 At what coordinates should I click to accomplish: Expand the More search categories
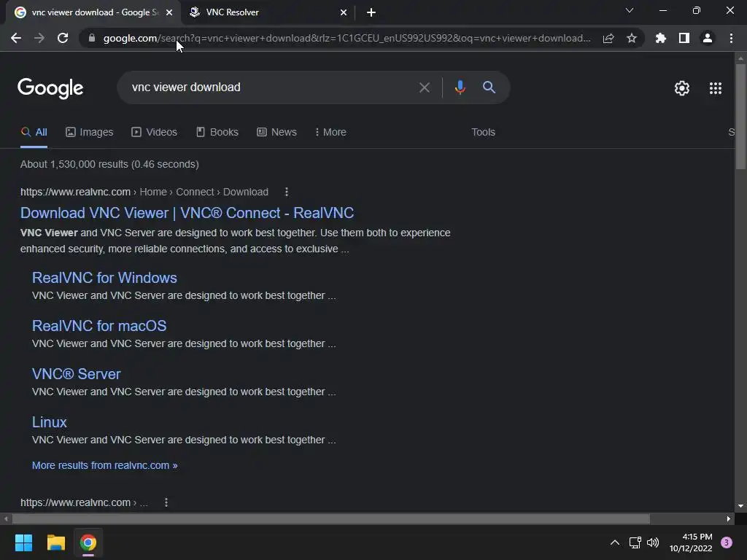pos(330,133)
